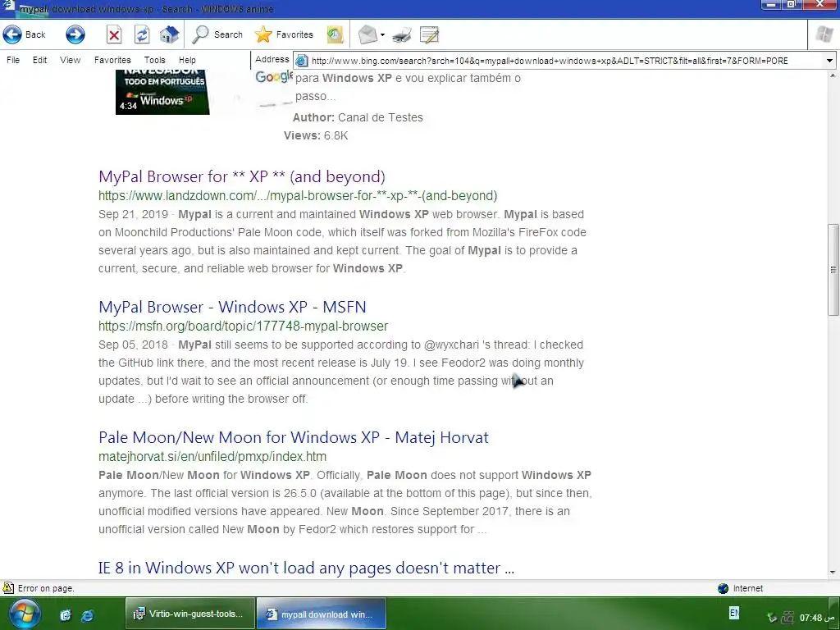This screenshot has height=630, width=840.
Task: Click the taskbar clock 07:48
Action: [818, 618]
